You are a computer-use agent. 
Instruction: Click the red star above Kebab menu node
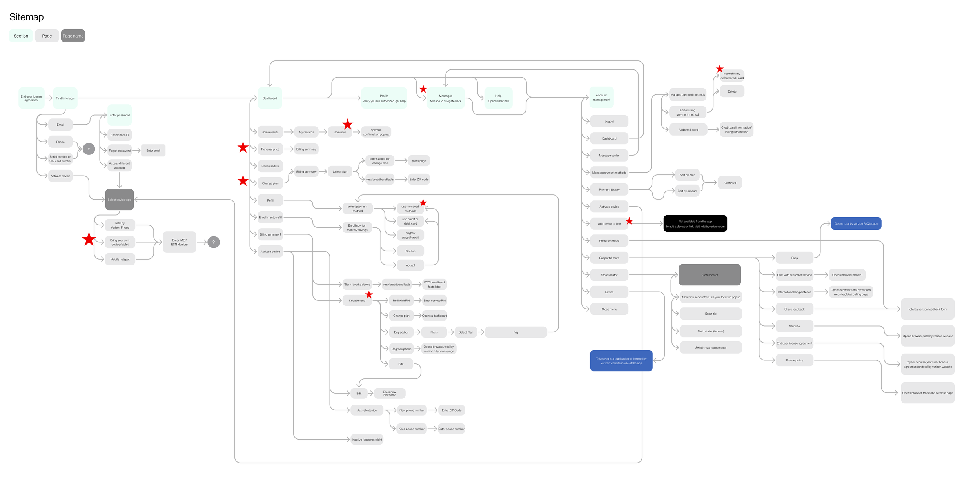click(x=369, y=294)
